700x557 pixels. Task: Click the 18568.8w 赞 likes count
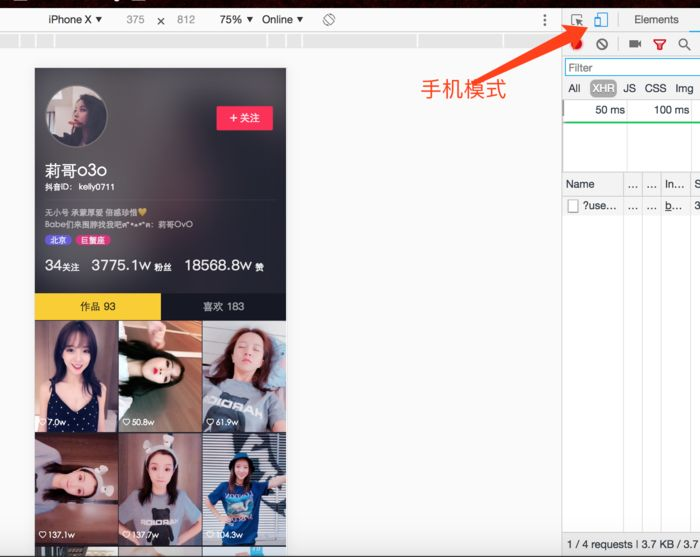tap(224, 266)
